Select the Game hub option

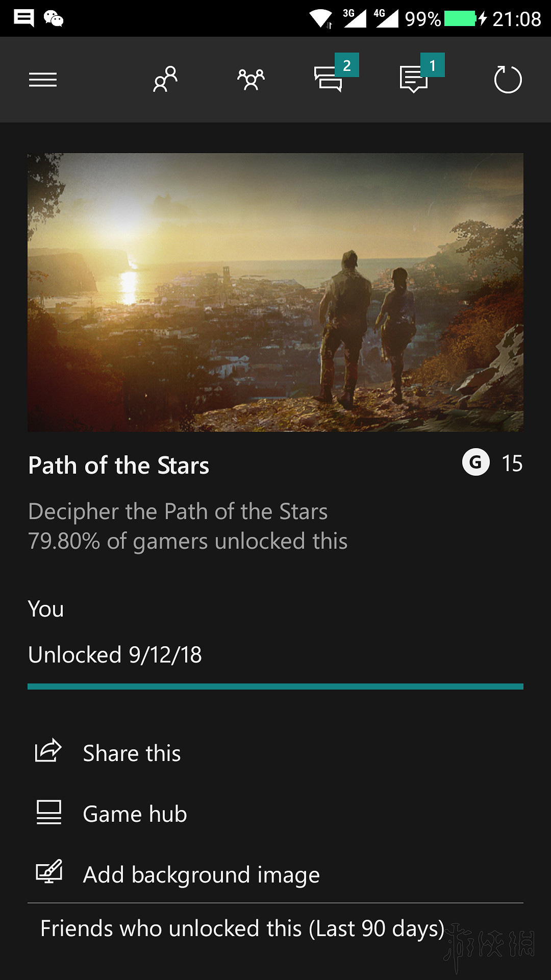tap(135, 814)
